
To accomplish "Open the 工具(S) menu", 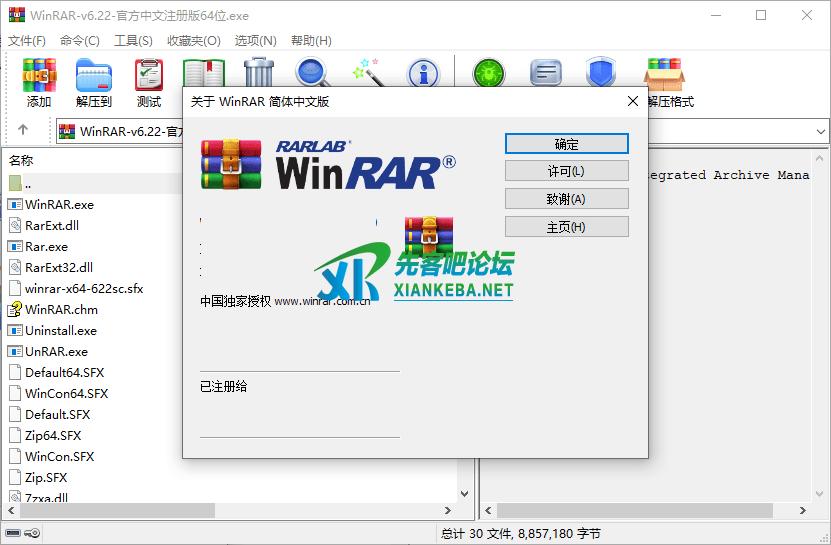I will pyautogui.click(x=133, y=41).
